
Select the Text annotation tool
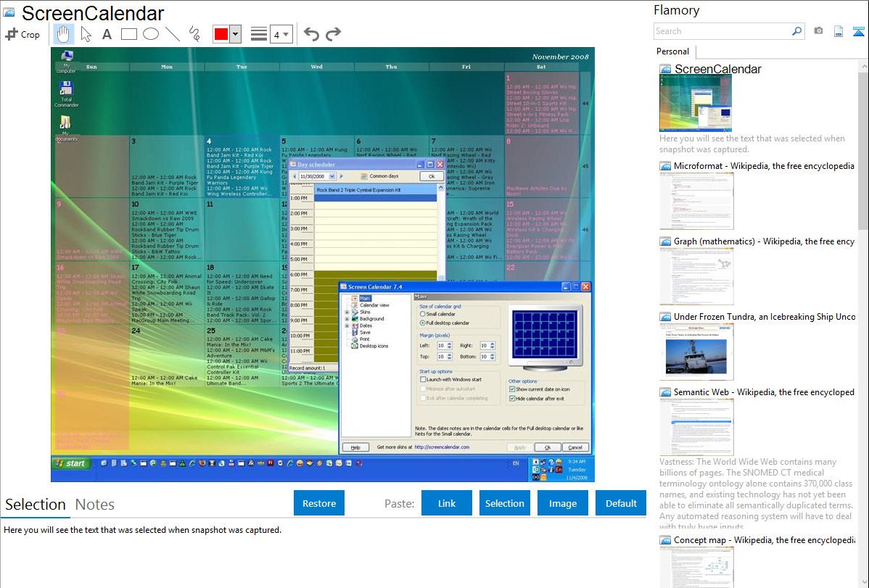[x=107, y=34]
